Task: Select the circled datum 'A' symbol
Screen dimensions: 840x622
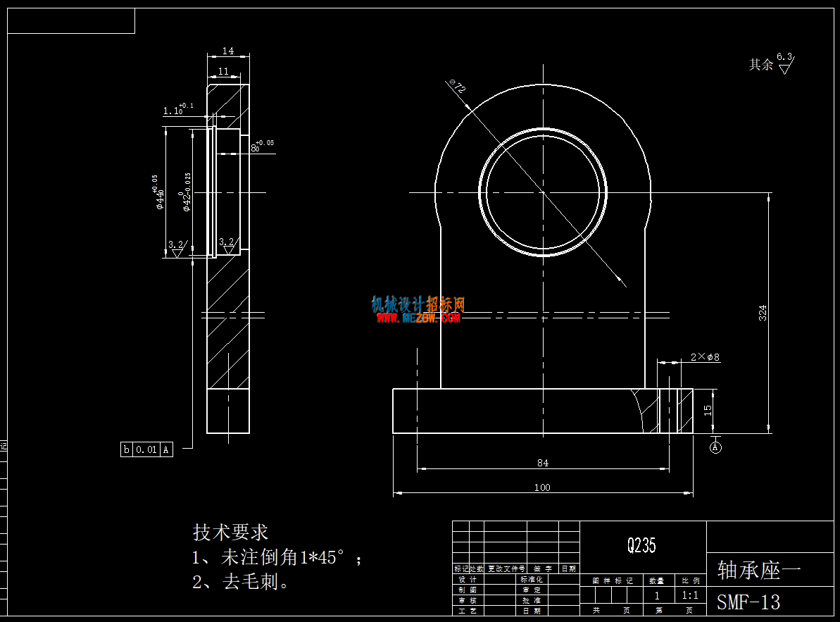Action: click(x=715, y=447)
